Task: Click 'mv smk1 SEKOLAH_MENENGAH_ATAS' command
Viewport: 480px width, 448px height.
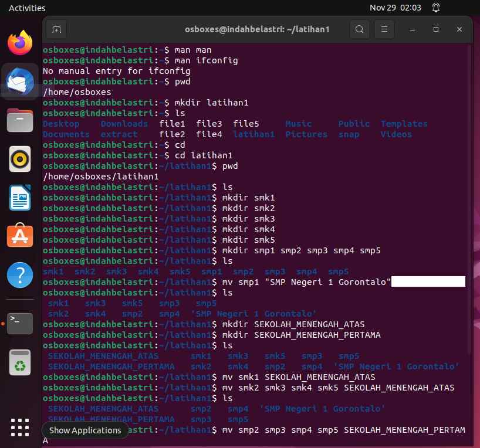Action: [x=299, y=377]
